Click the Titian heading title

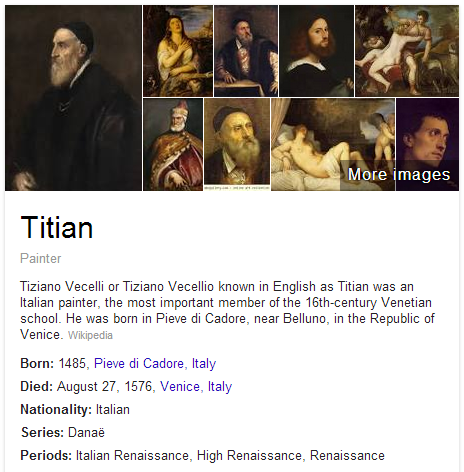pos(57,228)
